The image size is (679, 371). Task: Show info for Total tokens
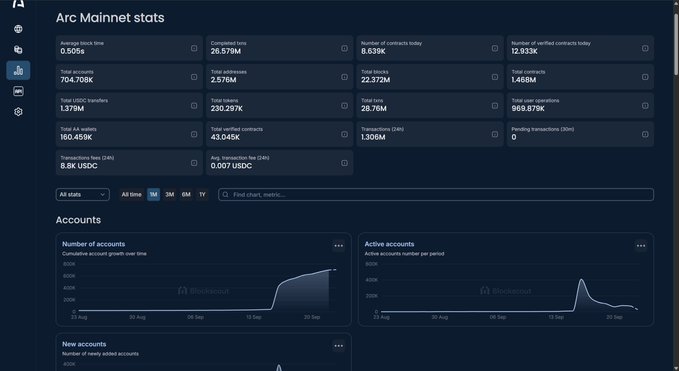(x=344, y=105)
